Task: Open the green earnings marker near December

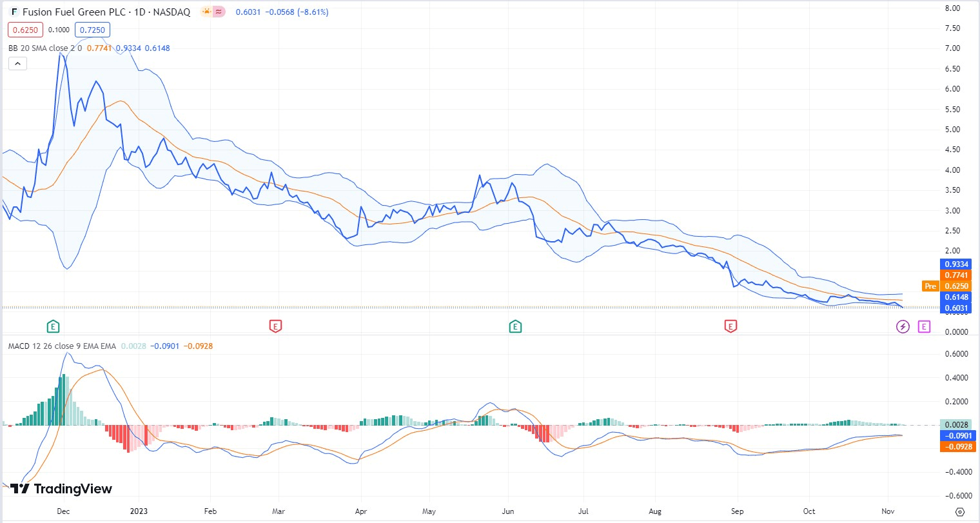Action: 53,326
